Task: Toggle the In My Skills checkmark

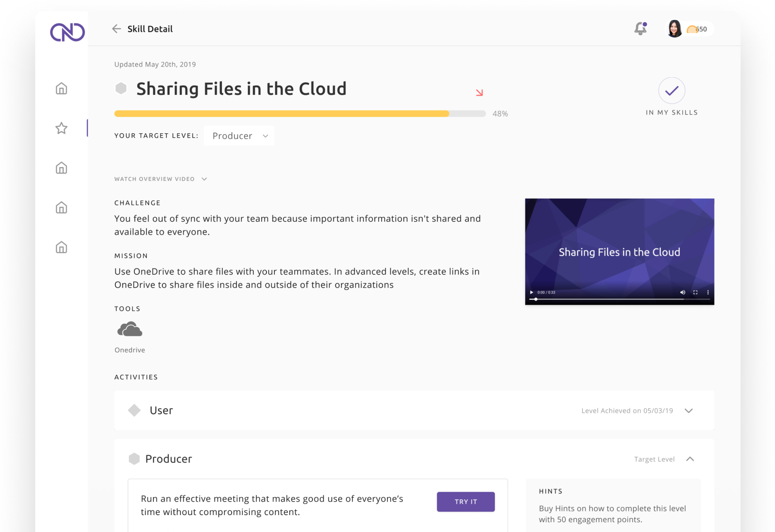Action: click(x=671, y=90)
